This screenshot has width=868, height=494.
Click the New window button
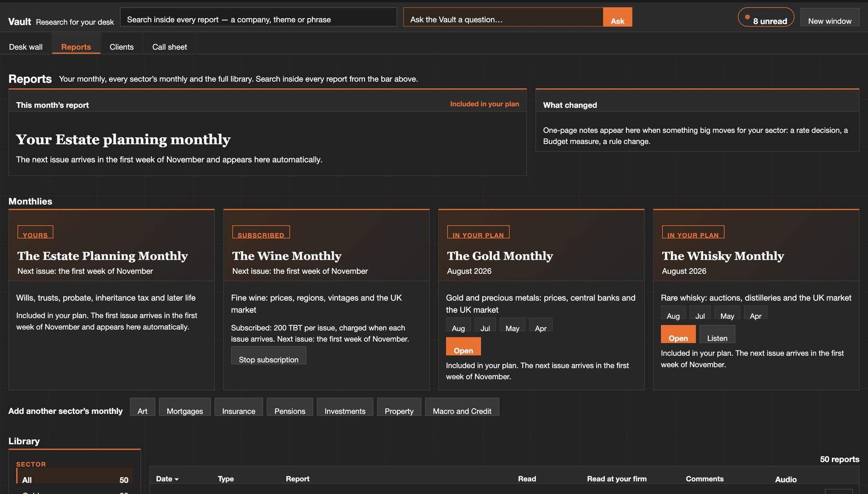829,17
